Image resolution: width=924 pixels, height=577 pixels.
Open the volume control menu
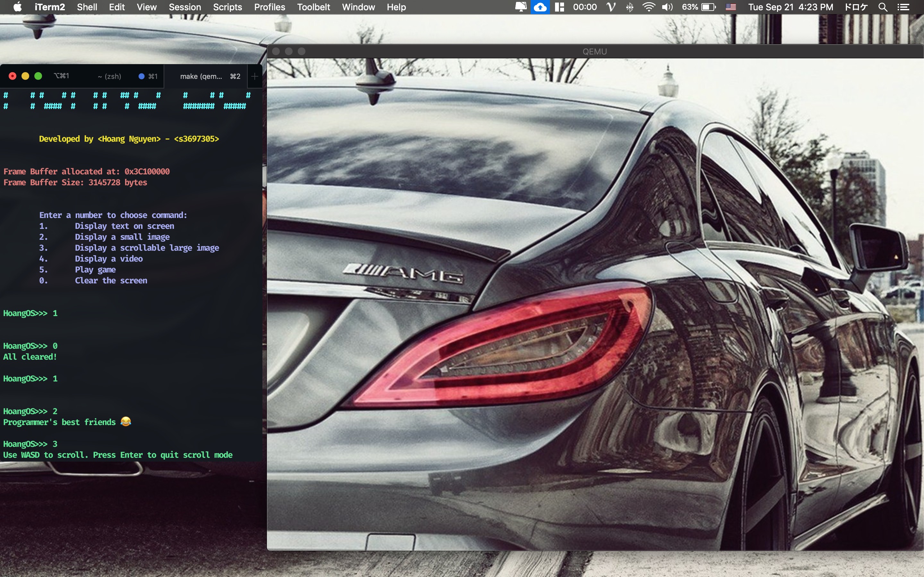point(667,7)
